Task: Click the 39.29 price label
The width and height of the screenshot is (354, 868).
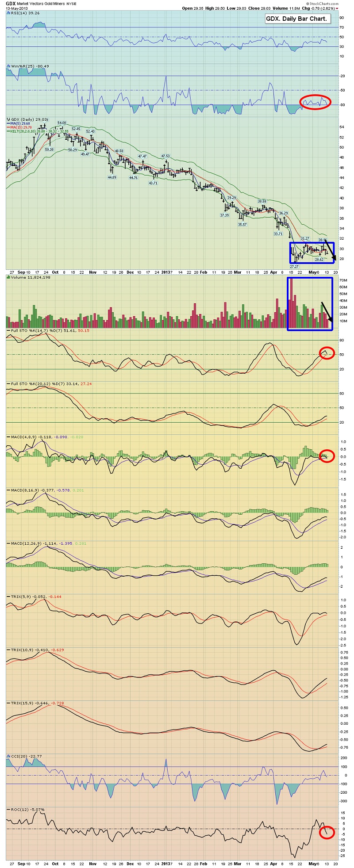Action: coord(232,198)
